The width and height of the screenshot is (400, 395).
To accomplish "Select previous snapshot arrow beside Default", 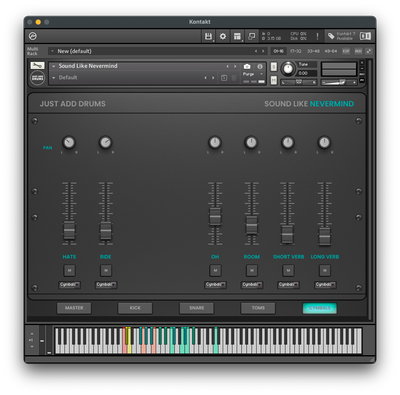I will (206, 78).
